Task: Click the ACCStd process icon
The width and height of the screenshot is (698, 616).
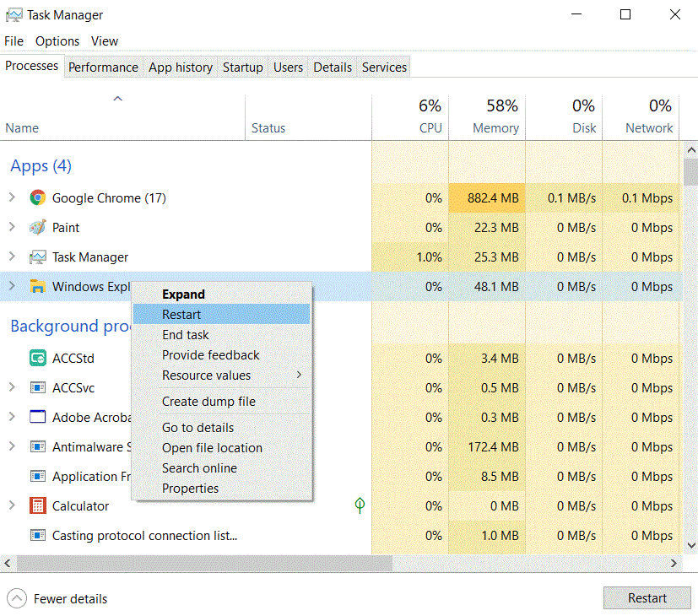Action: tap(37, 359)
